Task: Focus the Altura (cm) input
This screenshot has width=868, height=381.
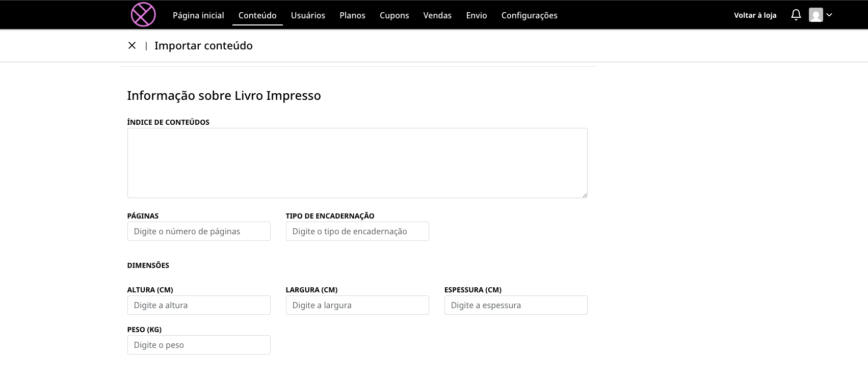Action: coord(199,305)
